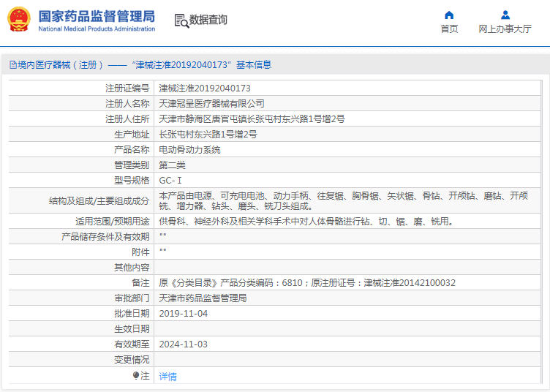Click the 电动骨动力系统 product name value

tap(189, 149)
